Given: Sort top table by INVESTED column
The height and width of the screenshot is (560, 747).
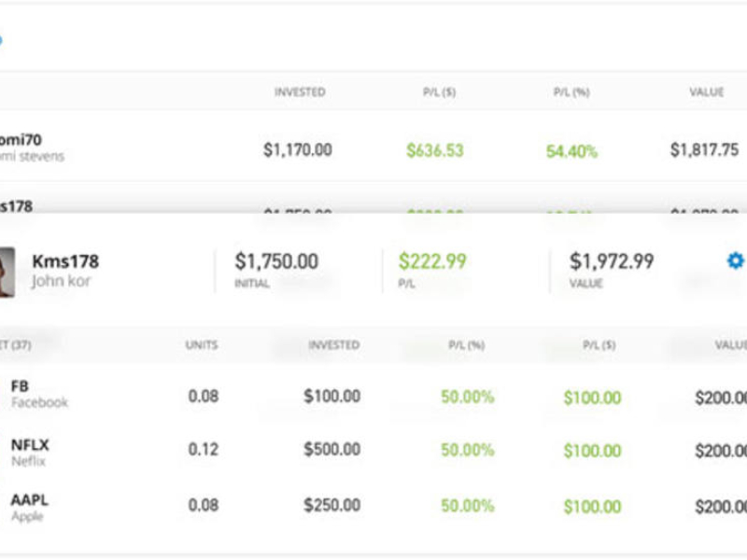Looking at the screenshot, I should [299, 92].
